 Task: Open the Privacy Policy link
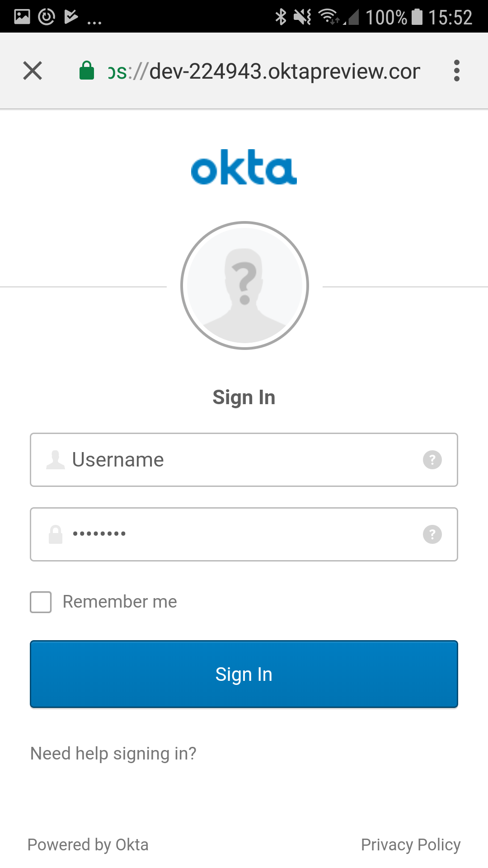410,844
